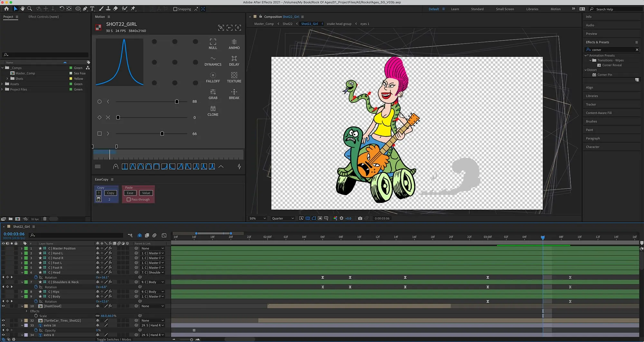Screen dimensions: 644x342
Task: Click the Copy button in EaseCopy
Action: tap(110, 193)
